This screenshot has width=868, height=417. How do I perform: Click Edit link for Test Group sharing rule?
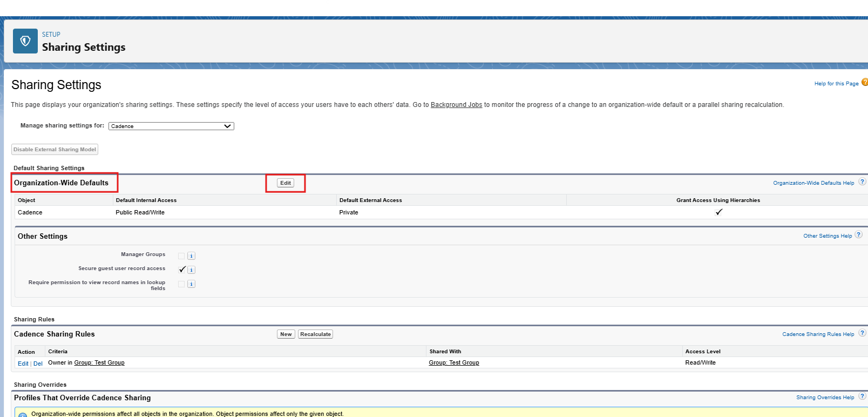(23, 364)
